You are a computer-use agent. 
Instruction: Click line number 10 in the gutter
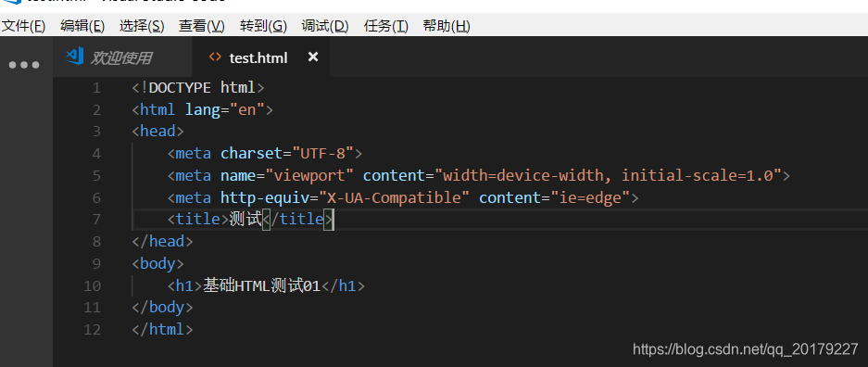(x=93, y=285)
